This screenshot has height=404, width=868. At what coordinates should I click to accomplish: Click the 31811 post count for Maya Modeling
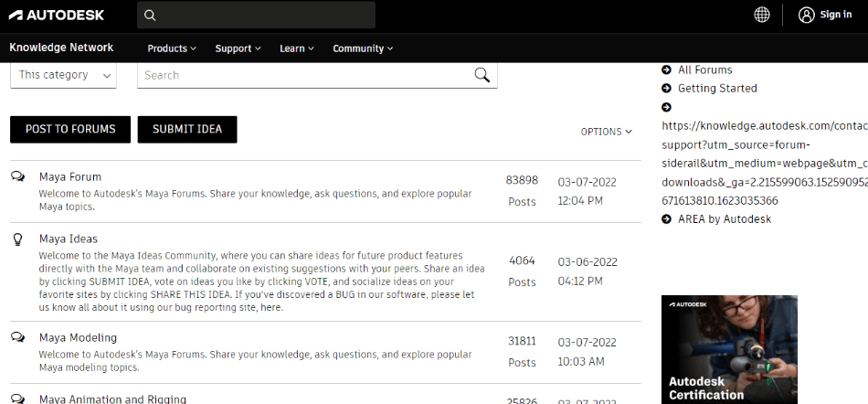coord(522,341)
